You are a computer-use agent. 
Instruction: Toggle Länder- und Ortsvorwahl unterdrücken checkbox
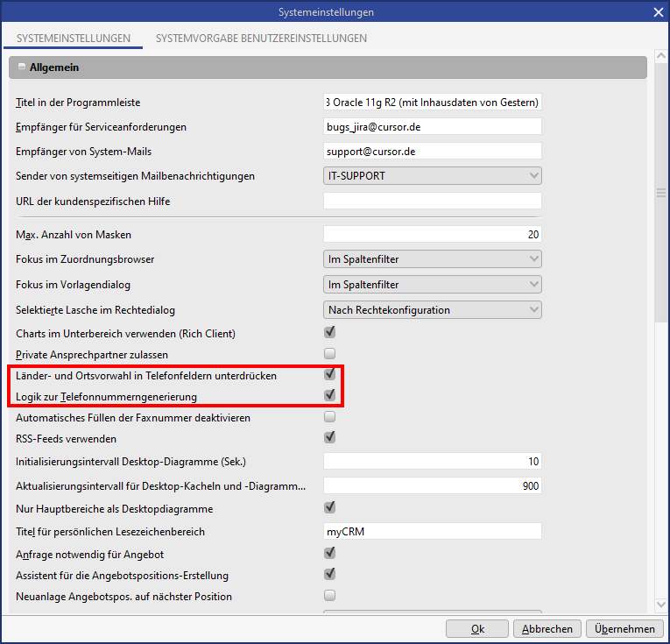[330, 375]
